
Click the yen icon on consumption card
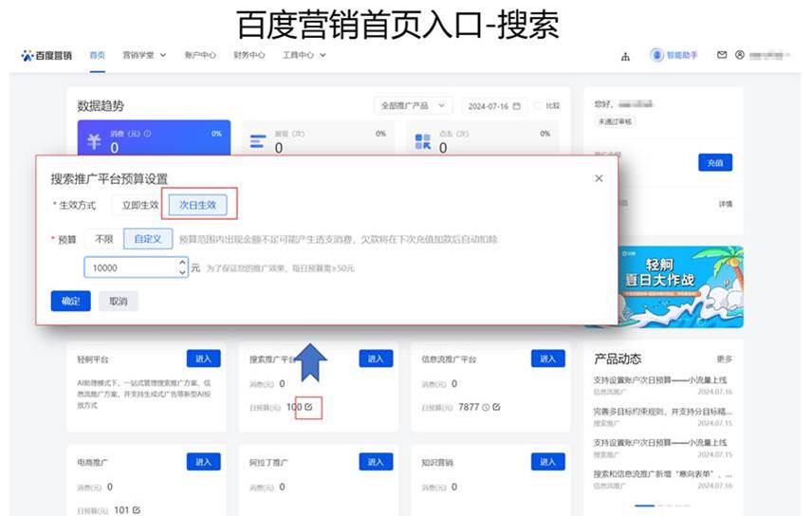tap(94, 141)
